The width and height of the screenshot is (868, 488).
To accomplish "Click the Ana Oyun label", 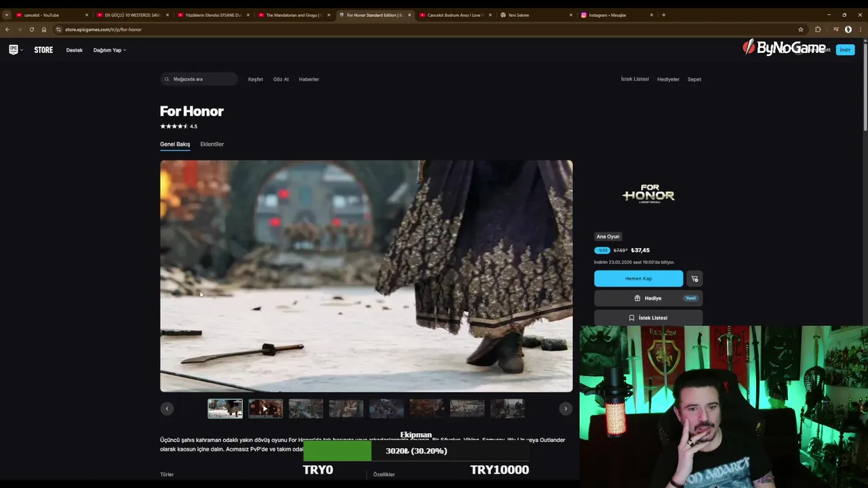I will pyautogui.click(x=608, y=237).
